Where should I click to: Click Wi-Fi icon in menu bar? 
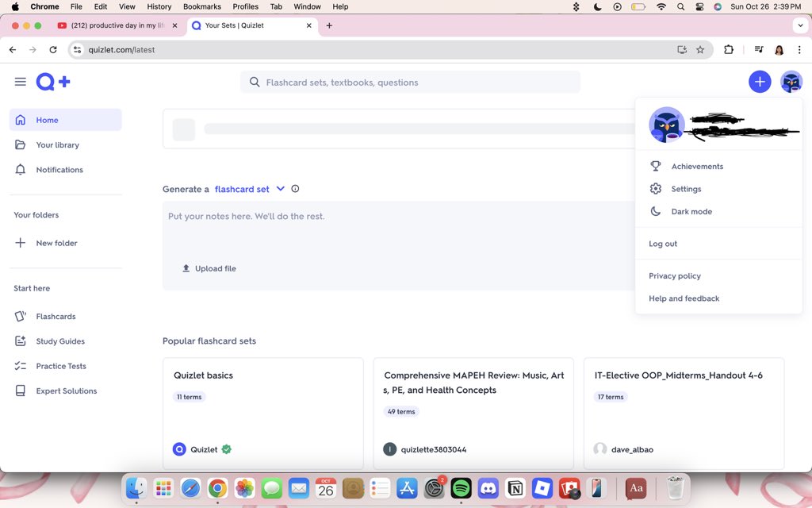(661, 6)
